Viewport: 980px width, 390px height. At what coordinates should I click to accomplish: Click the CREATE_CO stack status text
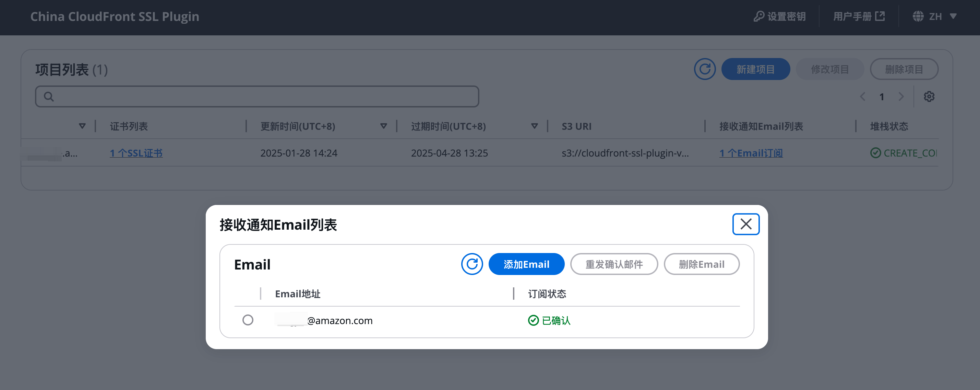coord(910,153)
